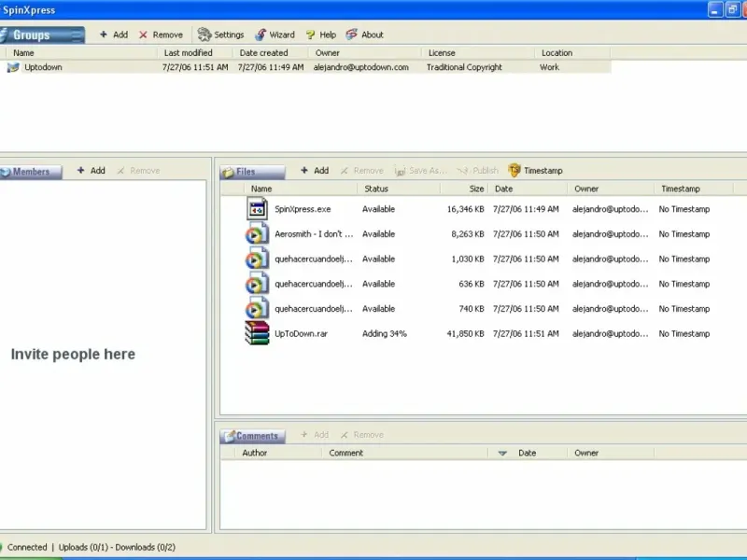Sort groups by Last modified column
Image resolution: width=747 pixels, height=560 pixels.
click(188, 53)
